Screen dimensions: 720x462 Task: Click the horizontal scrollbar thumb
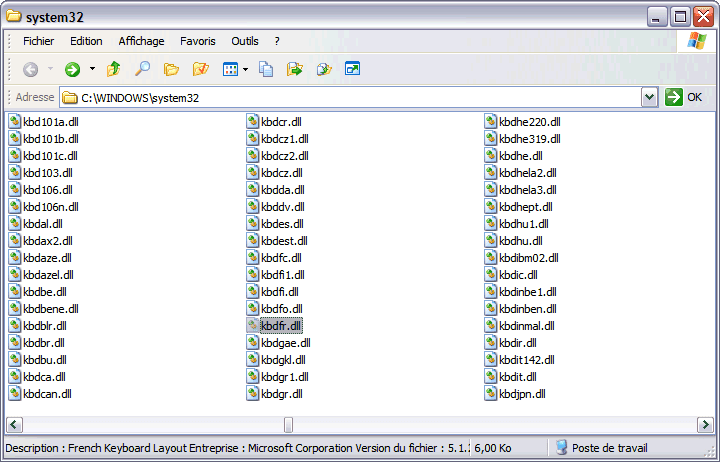pos(288,424)
